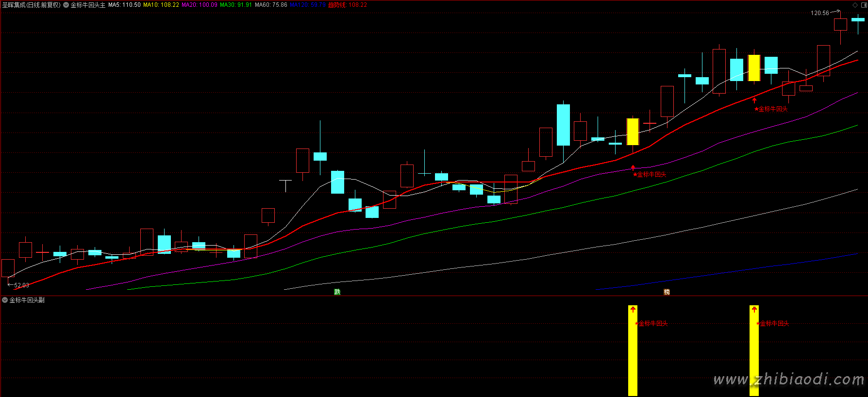Select the MA10: 108.22 legend label
Screen dimensions: 868x397
pos(161,5)
